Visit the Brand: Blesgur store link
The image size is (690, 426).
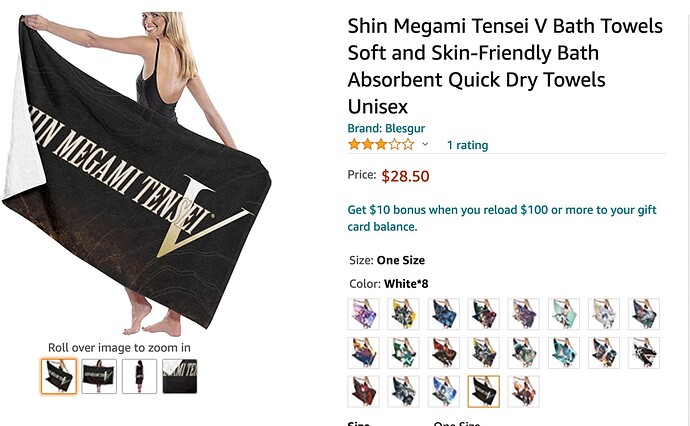pyautogui.click(x=386, y=128)
